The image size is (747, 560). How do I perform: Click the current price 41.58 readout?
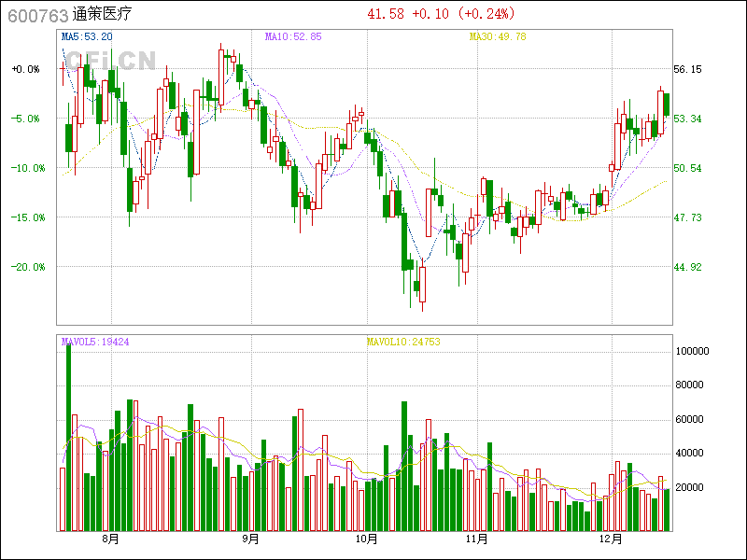(x=386, y=14)
